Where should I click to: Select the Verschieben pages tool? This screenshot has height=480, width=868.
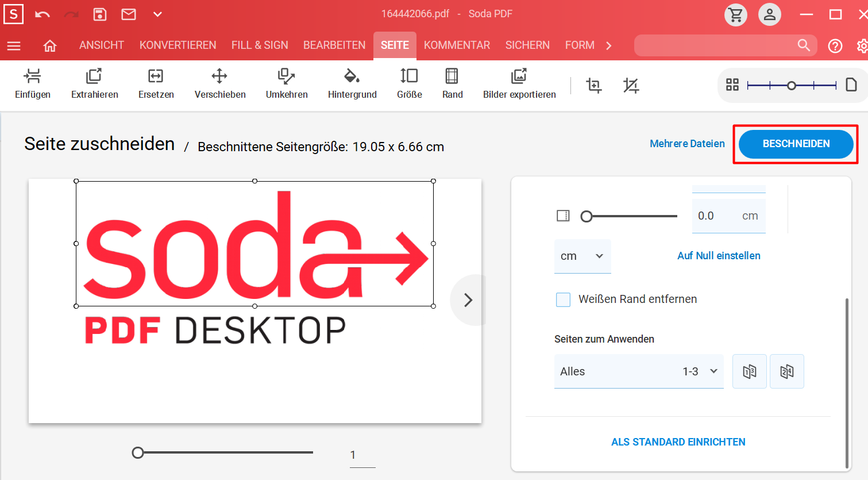(220, 84)
